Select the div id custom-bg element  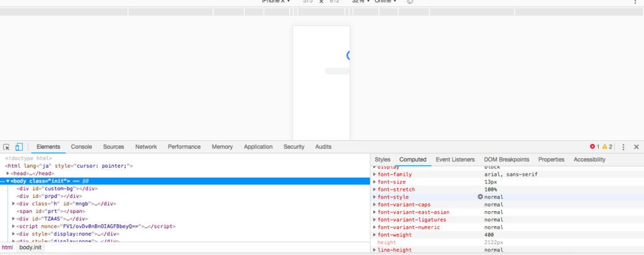(x=57, y=188)
